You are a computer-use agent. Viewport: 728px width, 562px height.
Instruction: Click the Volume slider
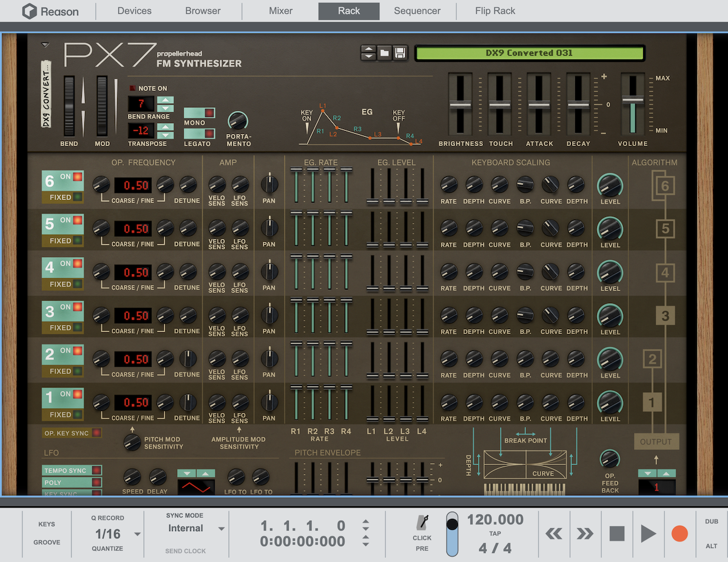click(632, 105)
